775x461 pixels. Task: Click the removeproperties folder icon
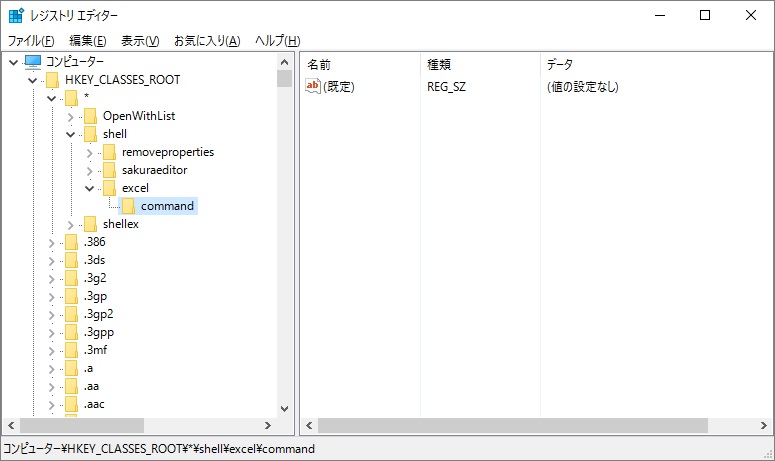pos(110,152)
